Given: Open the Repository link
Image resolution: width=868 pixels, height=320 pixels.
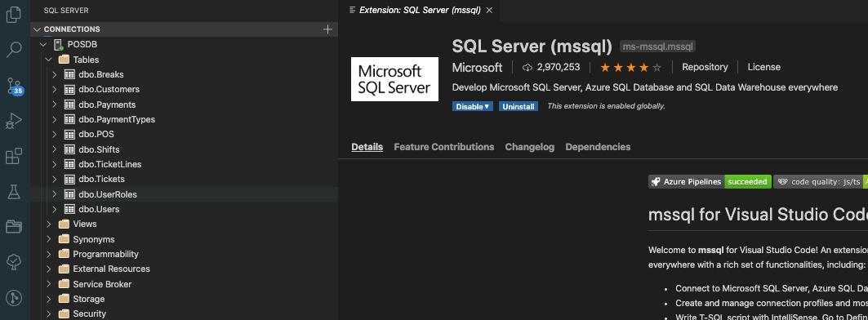Looking at the screenshot, I should pos(705,67).
